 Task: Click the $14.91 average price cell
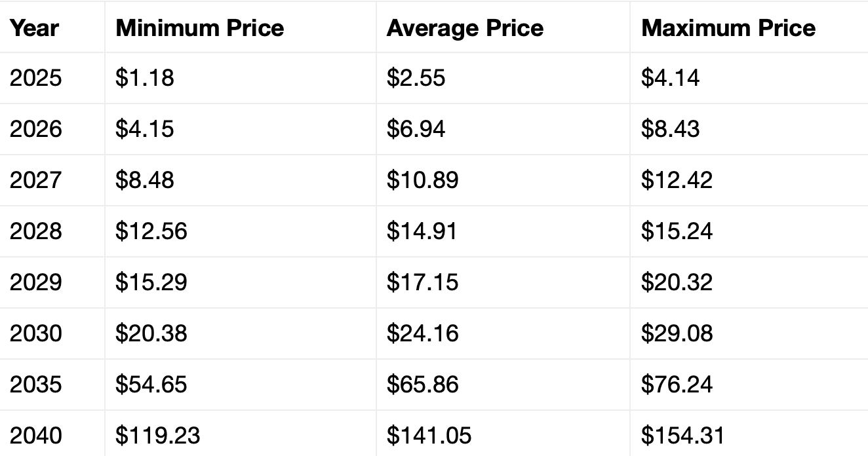pos(422,231)
